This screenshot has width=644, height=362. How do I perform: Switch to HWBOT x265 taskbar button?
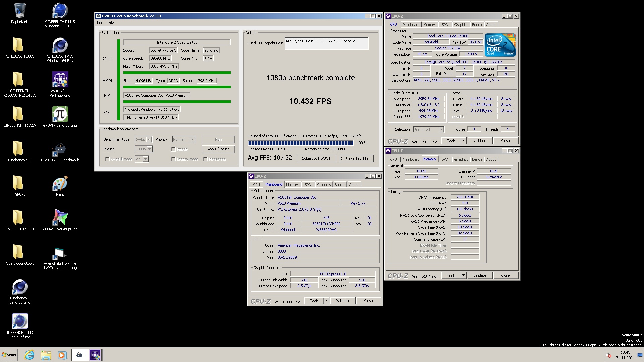[79, 355]
